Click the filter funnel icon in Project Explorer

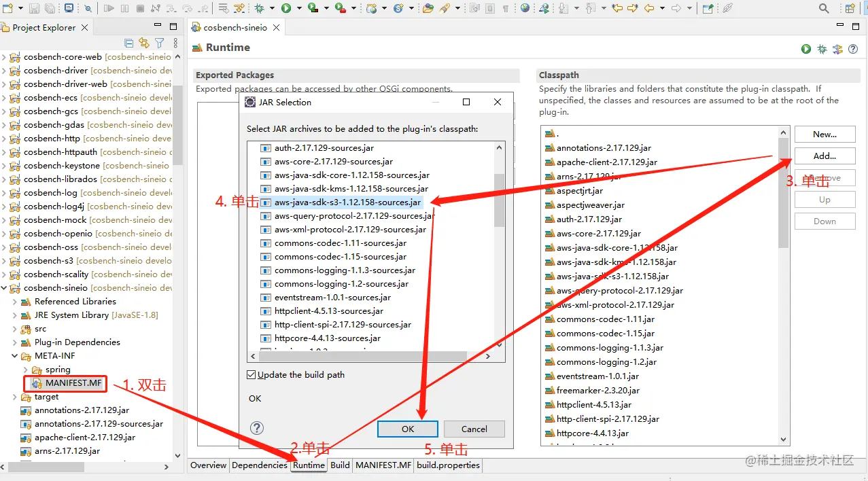coord(159,43)
